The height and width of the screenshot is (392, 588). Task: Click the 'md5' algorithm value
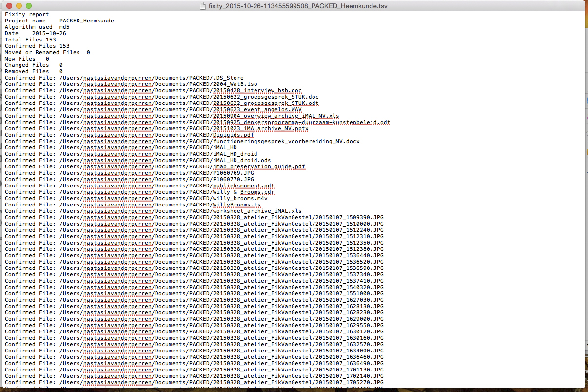pyautogui.click(x=64, y=27)
